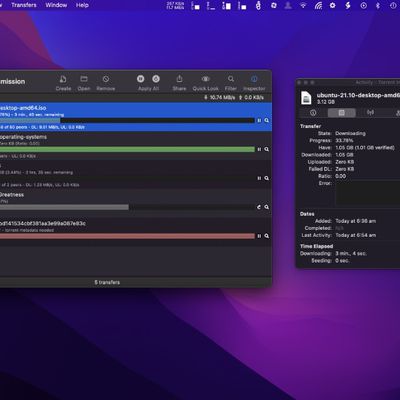Click the Downloading state value in the Inspector
Viewport: 400px width, 400px height.
pos(350,133)
